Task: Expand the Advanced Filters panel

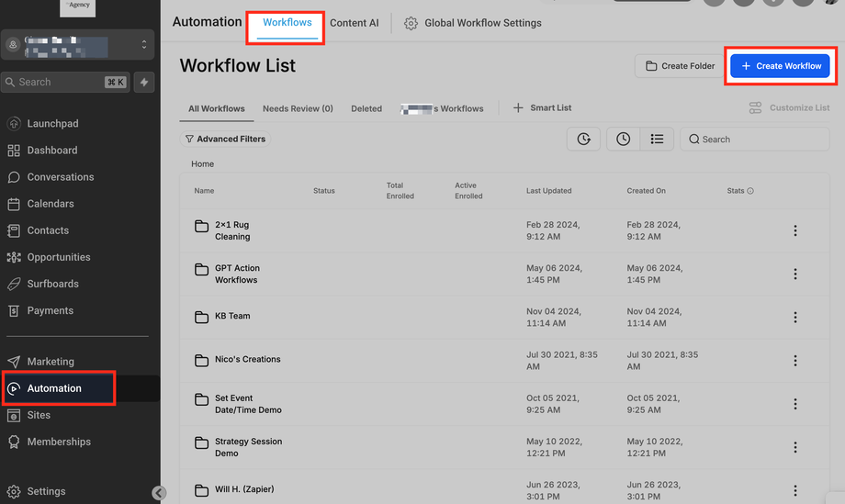Action: tap(225, 140)
